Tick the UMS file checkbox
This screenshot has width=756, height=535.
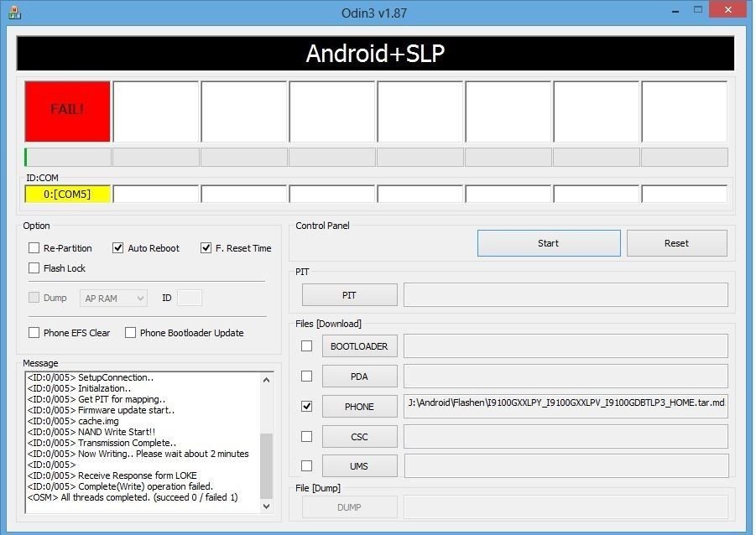click(x=306, y=466)
